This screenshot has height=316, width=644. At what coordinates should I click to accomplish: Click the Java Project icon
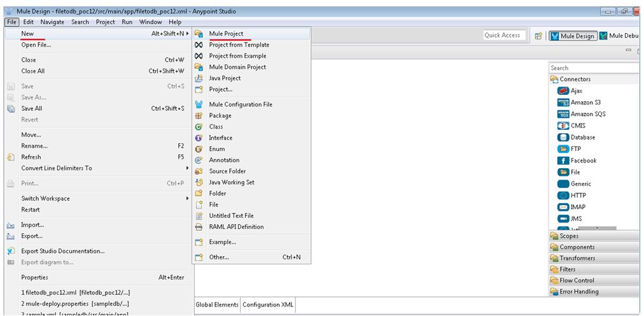[x=199, y=78]
